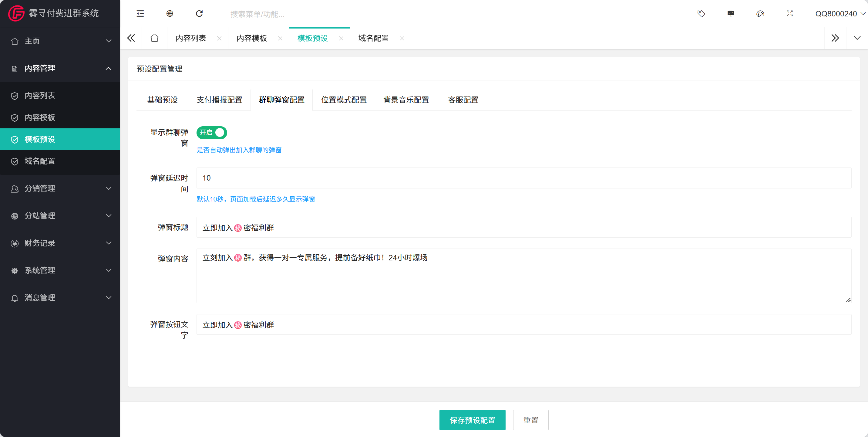The image size is (868, 437).
Task: Go to the home tab icon
Action: click(x=154, y=38)
